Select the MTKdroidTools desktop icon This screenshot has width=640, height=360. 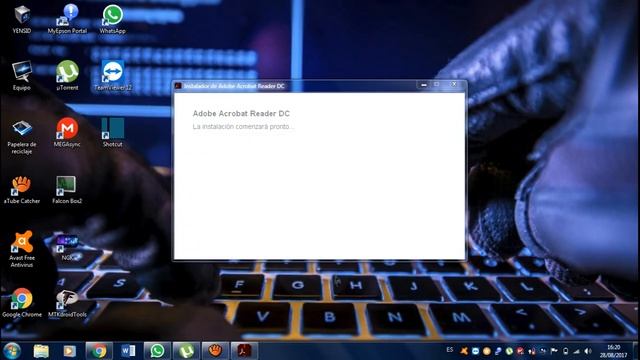click(x=67, y=303)
